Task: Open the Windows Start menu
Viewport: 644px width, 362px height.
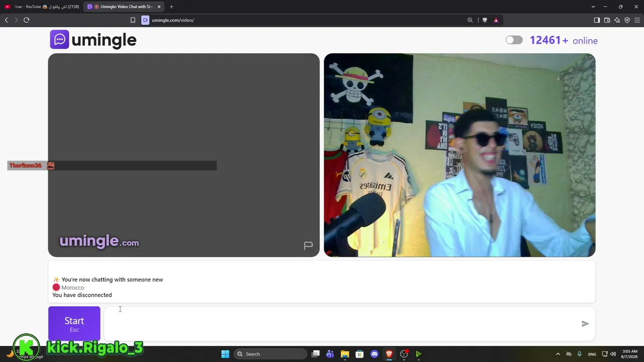Action: click(225, 354)
